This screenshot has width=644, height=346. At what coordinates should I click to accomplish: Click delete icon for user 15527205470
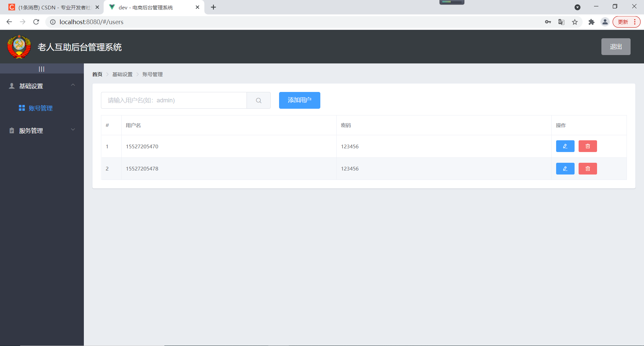pyautogui.click(x=588, y=146)
